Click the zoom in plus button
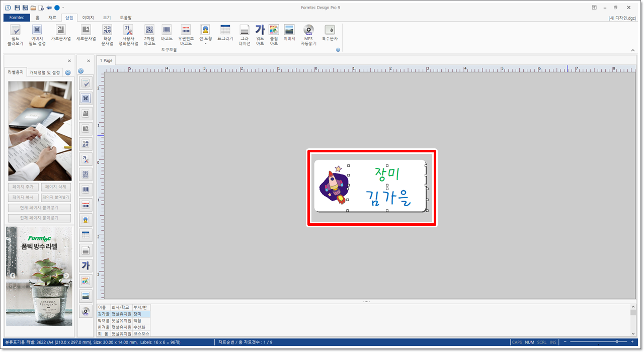The height and width of the screenshot is (352, 644). pos(632,342)
